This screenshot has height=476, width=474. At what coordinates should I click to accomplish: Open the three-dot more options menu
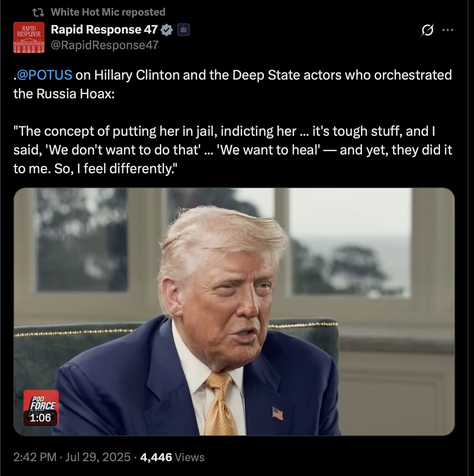tap(447, 30)
